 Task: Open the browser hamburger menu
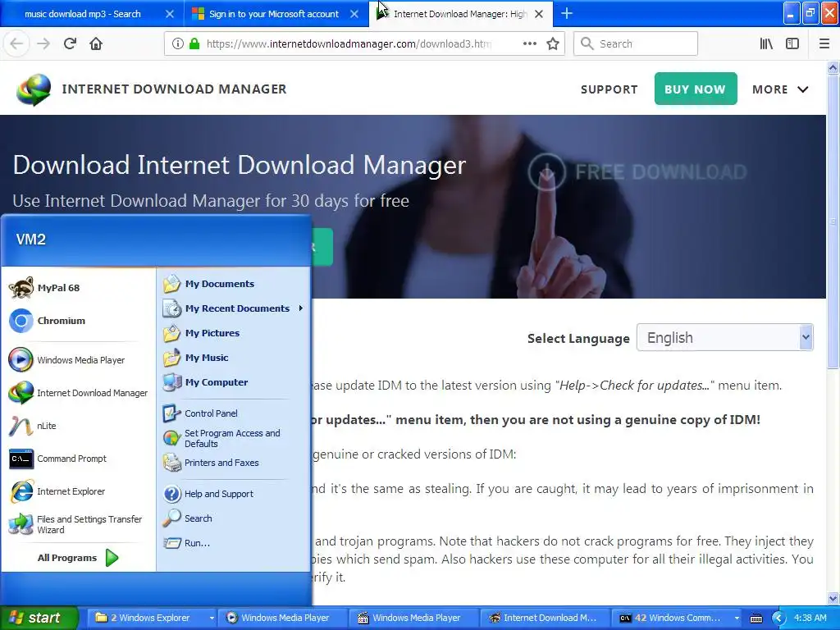tap(824, 44)
